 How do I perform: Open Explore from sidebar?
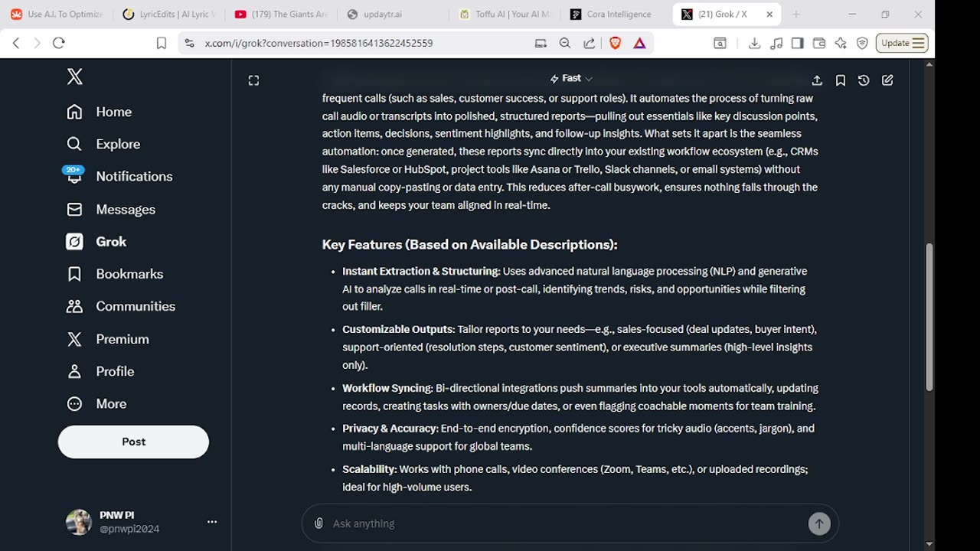(x=103, y=144)
